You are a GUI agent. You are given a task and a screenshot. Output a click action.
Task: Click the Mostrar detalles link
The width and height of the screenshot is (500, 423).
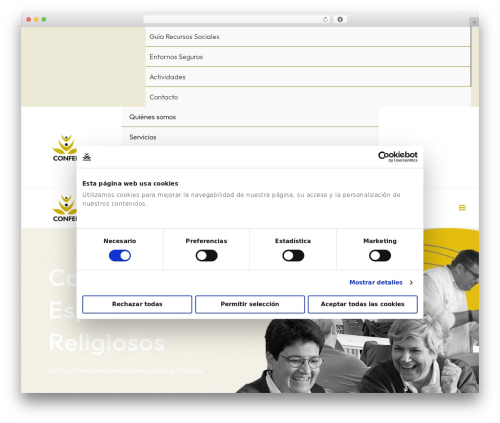pyautogui.click(x=376, y=282)
